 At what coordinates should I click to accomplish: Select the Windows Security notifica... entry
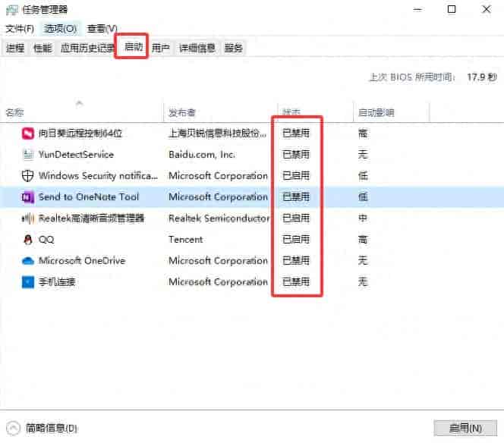click(x=98, y=176)
